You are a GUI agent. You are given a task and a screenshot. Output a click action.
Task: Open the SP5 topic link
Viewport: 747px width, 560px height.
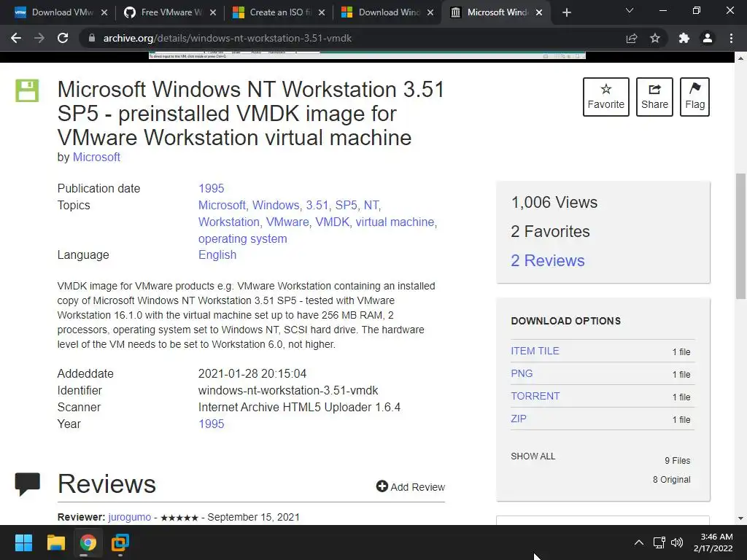(x=346, y=205)
